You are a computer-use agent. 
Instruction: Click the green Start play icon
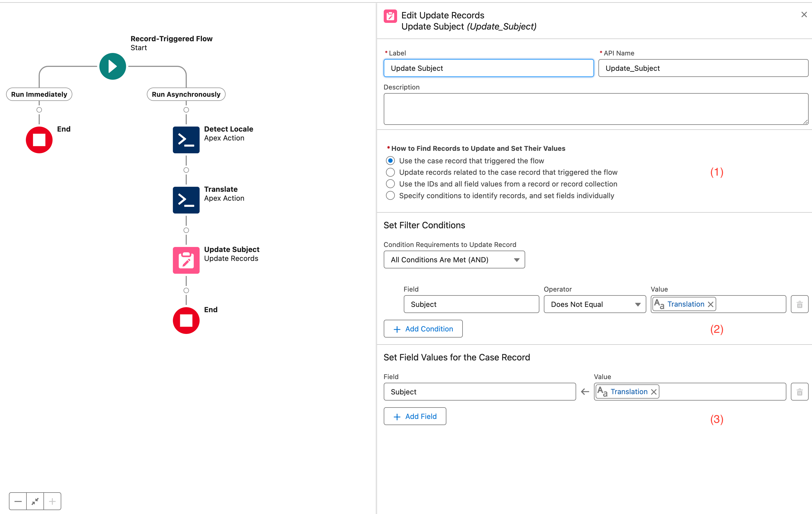click(112, 67)
